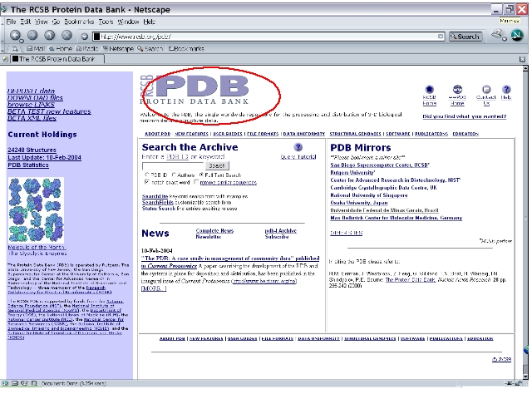
Task: Open the Contact Us icon
Action: [x=485, y=90]
